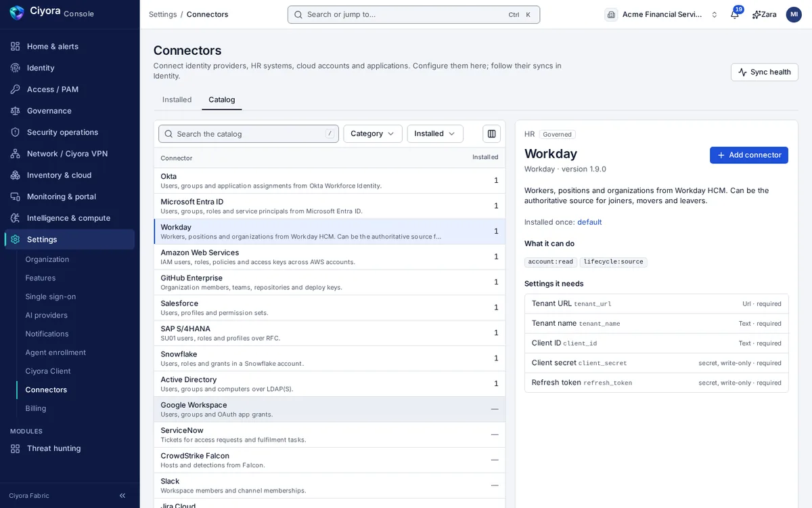Open the Installed filter dropdown
Screen dimensions: 812x508
[x=435, y=133]
